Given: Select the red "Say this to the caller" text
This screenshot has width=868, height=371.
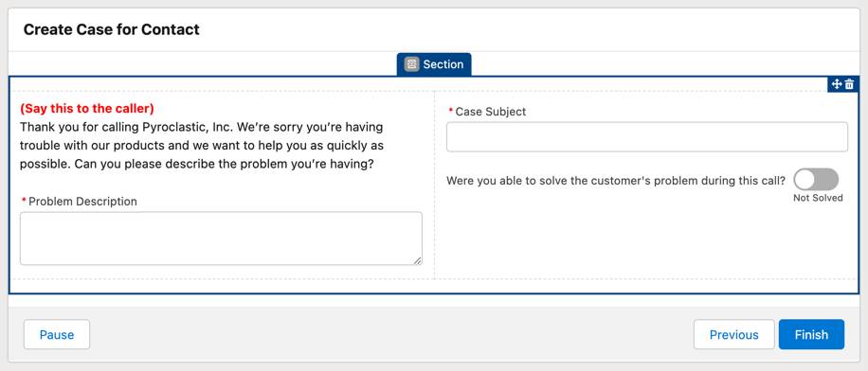Looking at the screenshot, I should pos(87,109).
